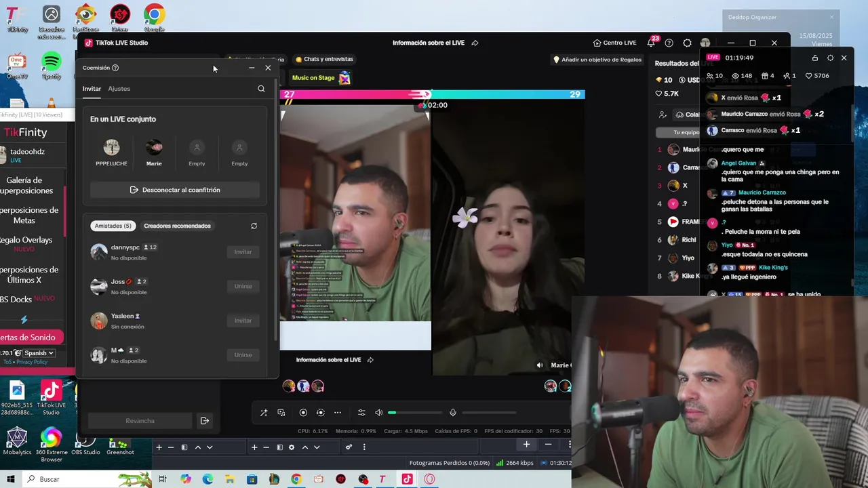
Task: Mute the microphone icon
Action: coord(453,412)
